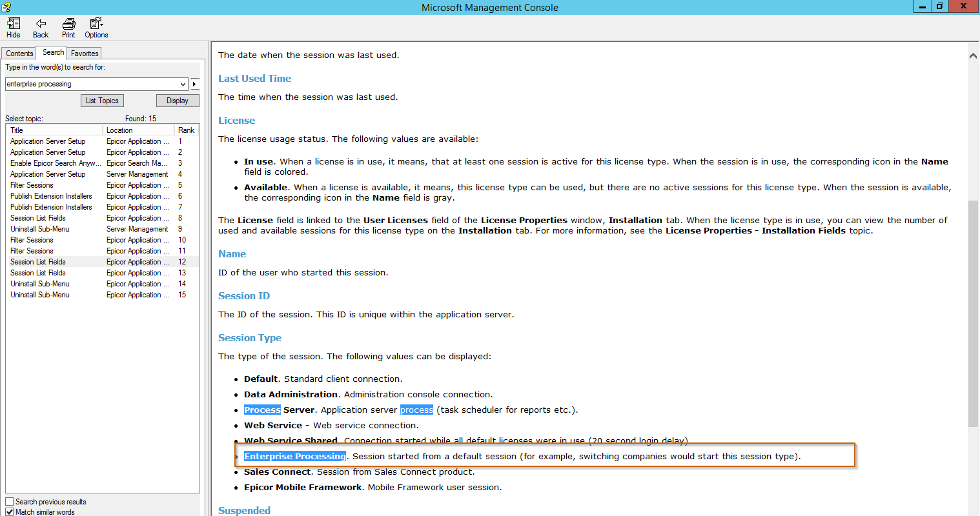Click the Management Console title bar icon

(6, 7)
